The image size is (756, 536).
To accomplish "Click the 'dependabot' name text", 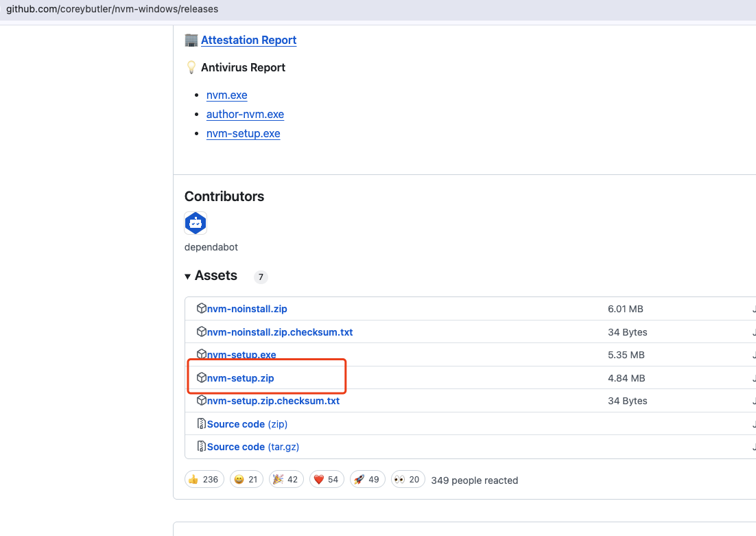I will click(x=211, y=247).
